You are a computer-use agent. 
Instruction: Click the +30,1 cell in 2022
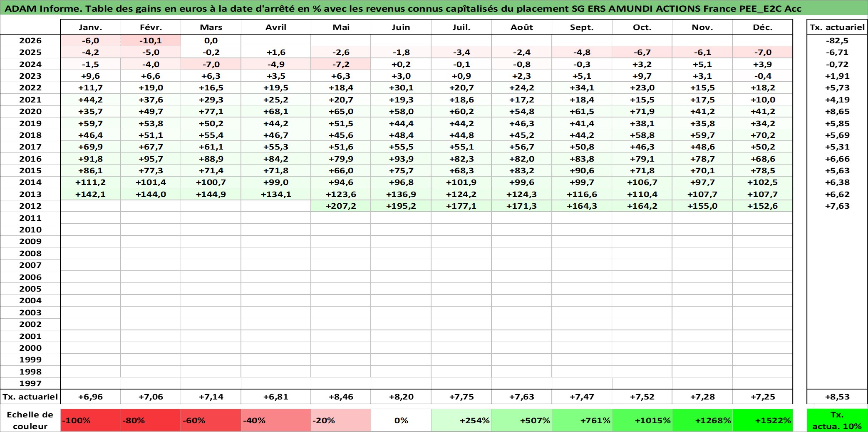tap(401, 87)
